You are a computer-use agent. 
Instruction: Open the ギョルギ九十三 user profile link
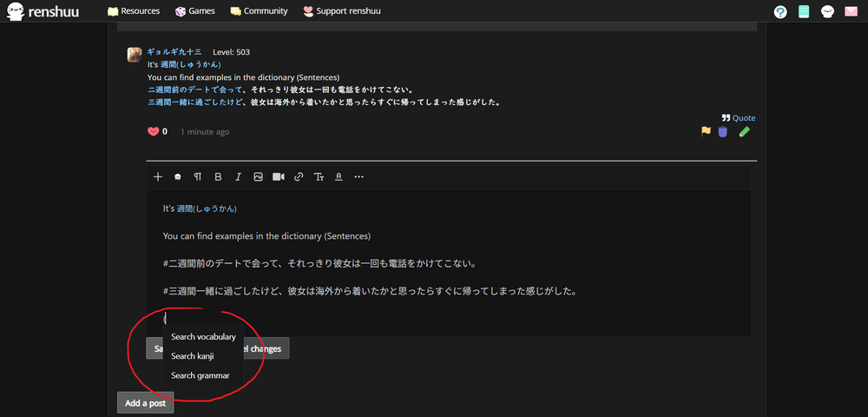click(174, 52)
